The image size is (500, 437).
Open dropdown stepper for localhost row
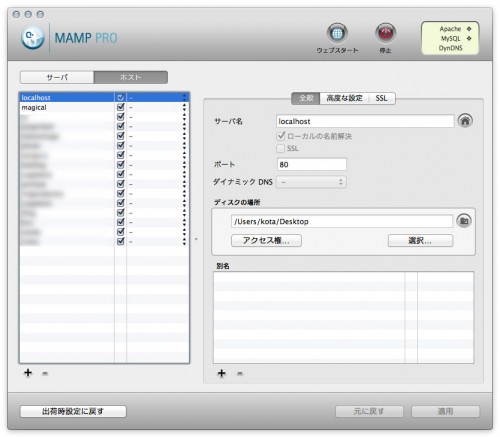(184, 98)
